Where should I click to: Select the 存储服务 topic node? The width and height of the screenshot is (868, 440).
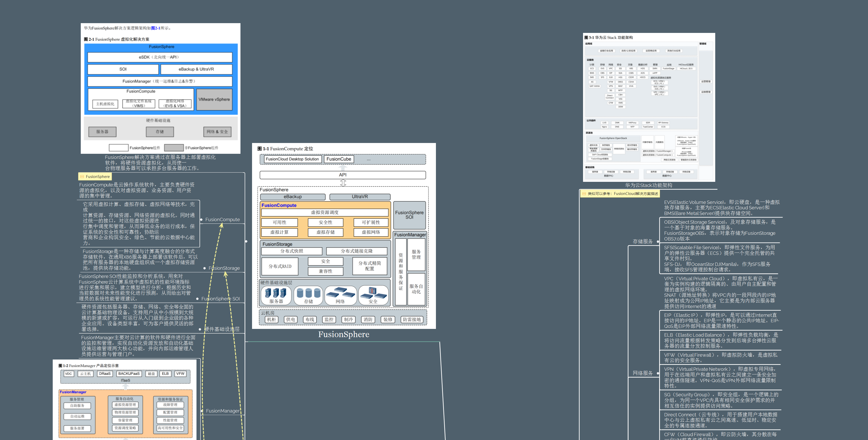642,241
